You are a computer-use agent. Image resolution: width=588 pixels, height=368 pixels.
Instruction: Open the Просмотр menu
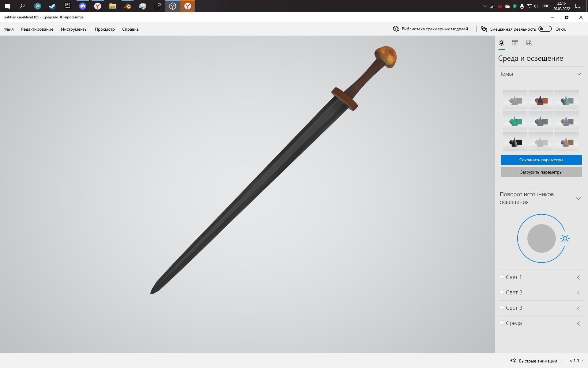(x=105, y=29)
